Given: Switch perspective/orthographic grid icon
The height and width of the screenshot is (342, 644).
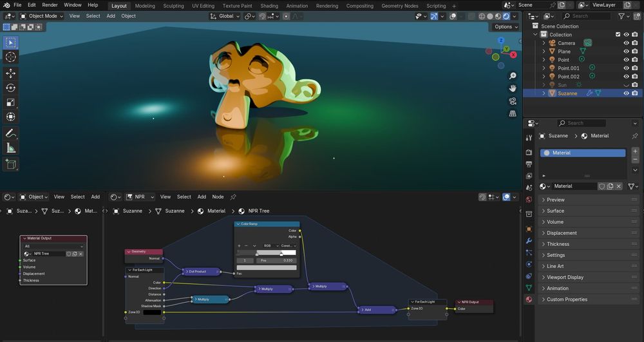Looking at the screenshot, I should [x=513, y=114].
